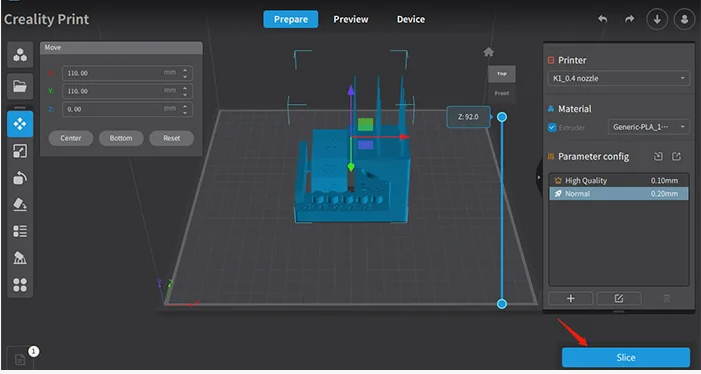Viewport: 701px width, 374px height.
Task: Click the Z height slider bottom handle
Action: [502, 304]
